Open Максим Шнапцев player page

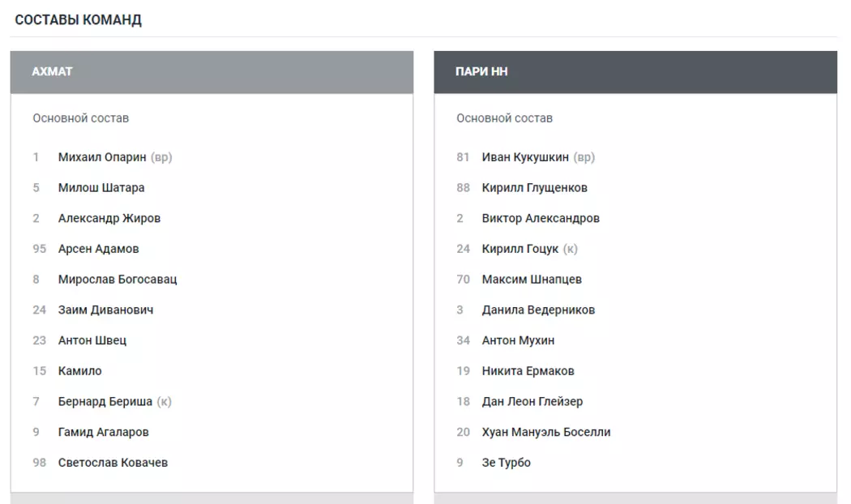532,280
